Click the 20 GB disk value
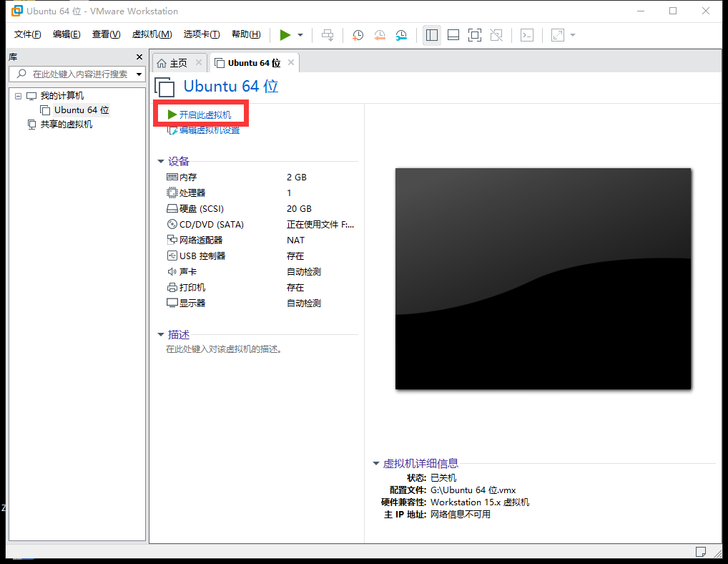Viewport: 728px width, 564px height. point(299,208)
